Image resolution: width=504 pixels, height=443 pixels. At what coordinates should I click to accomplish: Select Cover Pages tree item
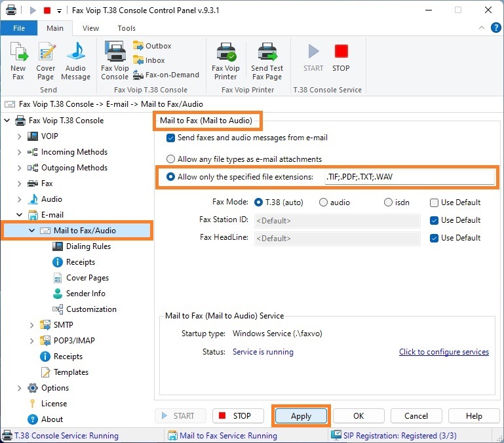(87, 278)
